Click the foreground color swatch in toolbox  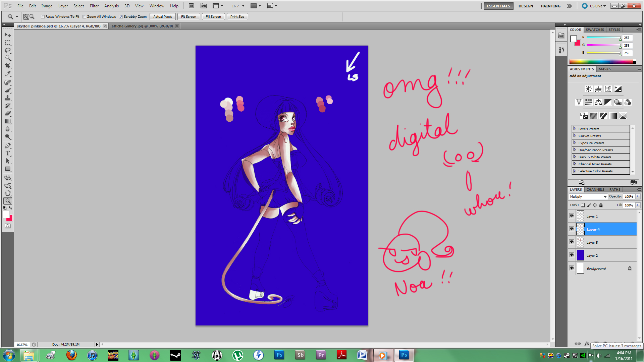[6, 215]
